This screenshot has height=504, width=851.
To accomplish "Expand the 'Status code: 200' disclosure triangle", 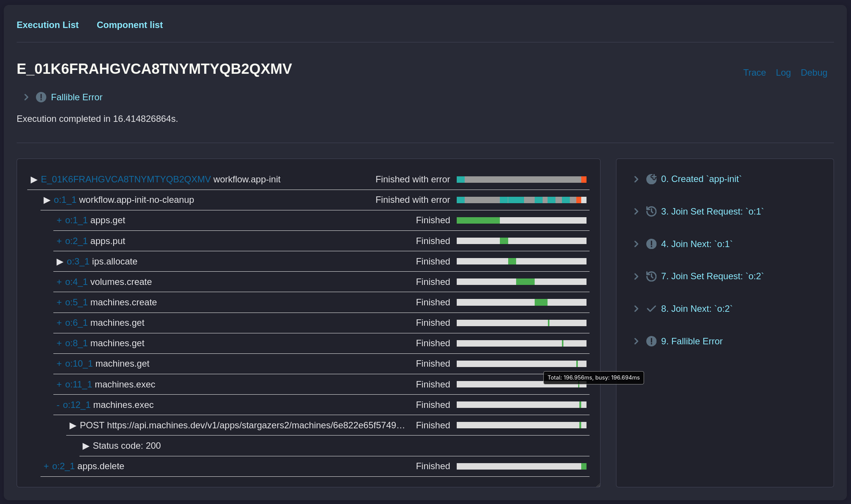I will 86,446.
